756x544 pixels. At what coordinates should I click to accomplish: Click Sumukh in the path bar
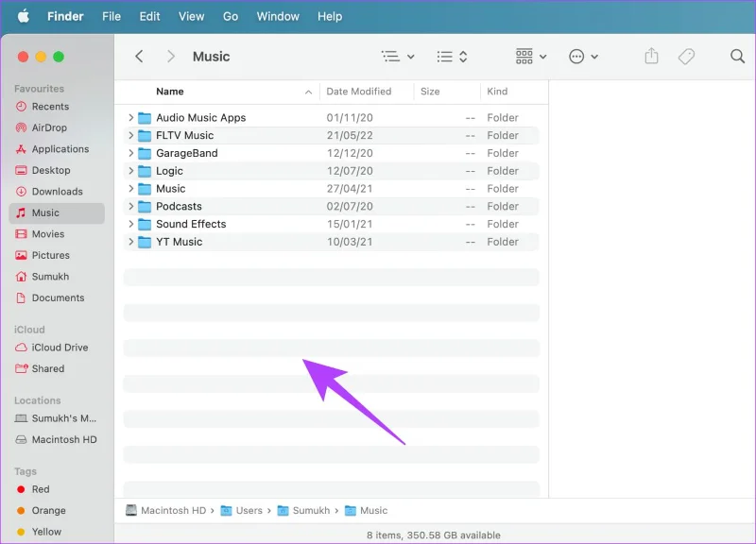coord(303,510)
